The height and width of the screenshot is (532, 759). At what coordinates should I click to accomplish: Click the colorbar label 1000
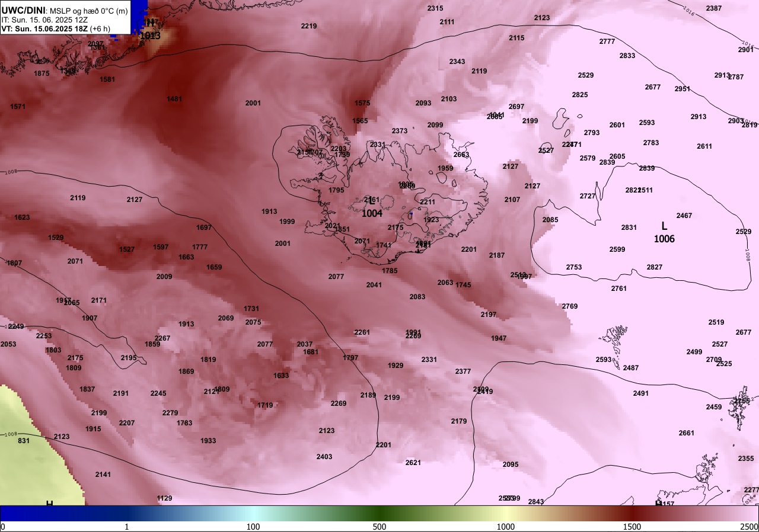pos(505,527)
